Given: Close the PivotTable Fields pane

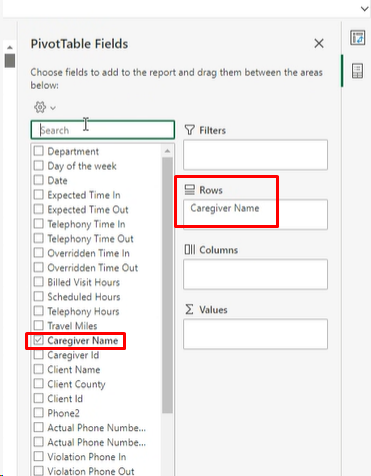Looking at the screenshot, I should (x=319, y=43).
